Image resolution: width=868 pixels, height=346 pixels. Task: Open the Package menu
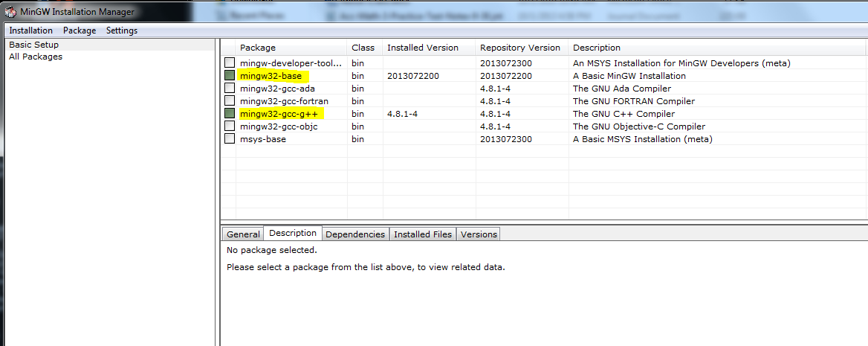click(x=80, y=31)
